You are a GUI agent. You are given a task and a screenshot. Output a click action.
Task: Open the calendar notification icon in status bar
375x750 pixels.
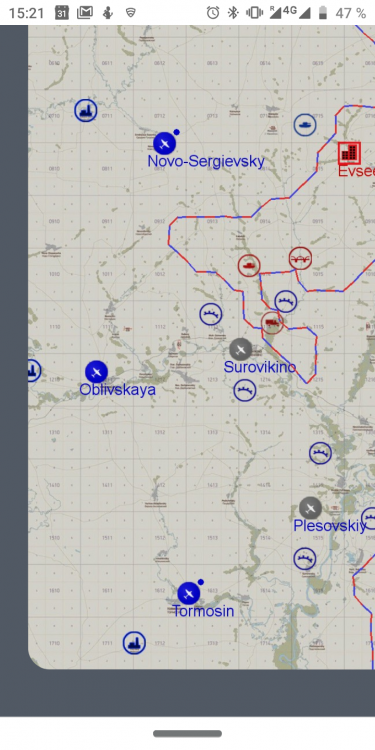[x=62, y=12]
